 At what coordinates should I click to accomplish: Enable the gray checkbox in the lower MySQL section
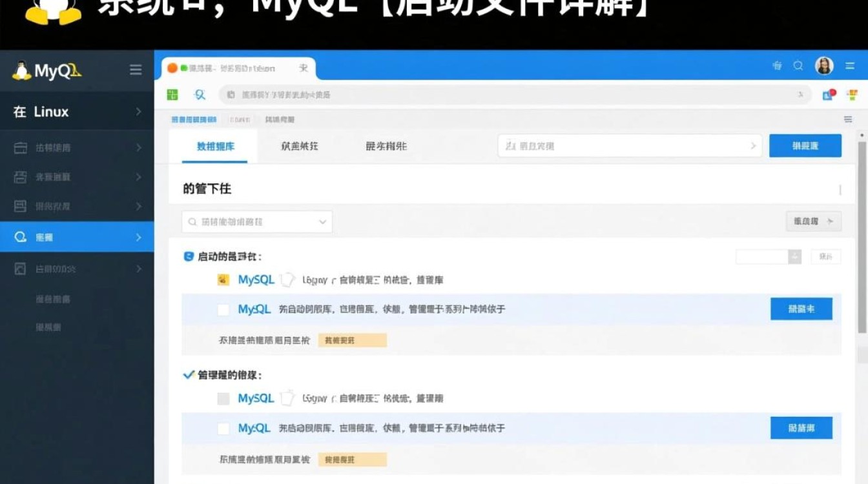[223, 398]
